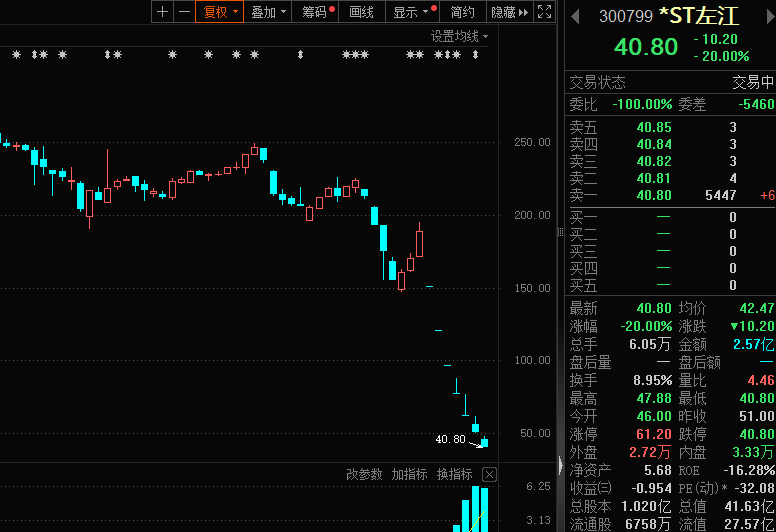
Task: Go to next stock arrow
Action: click(770, 16)
